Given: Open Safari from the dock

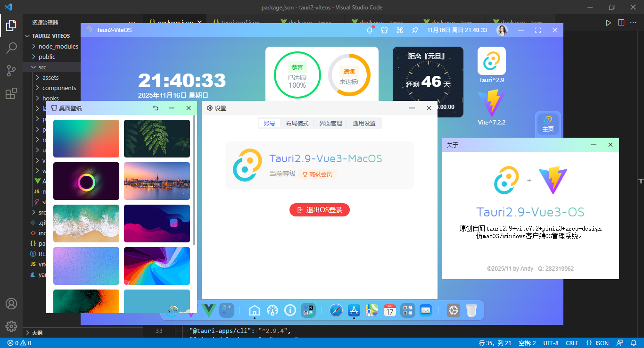Looking at the screenshot, I should tap(336, 310).
